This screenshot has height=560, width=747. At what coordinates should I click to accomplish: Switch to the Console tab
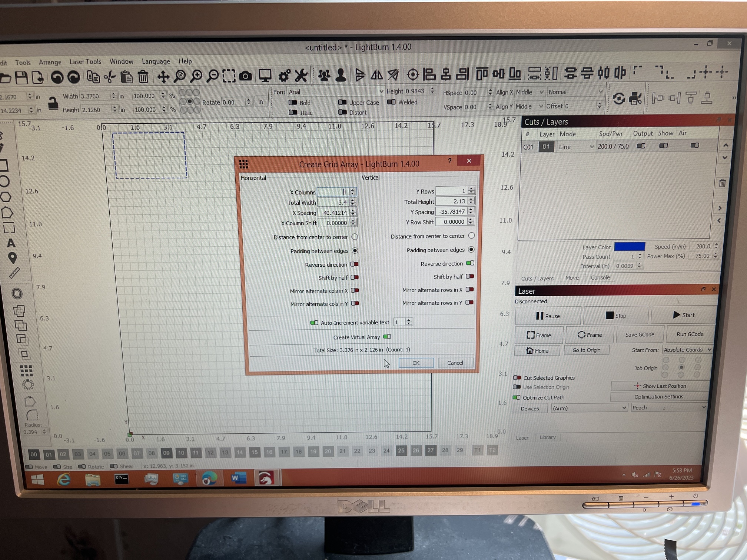600,278
